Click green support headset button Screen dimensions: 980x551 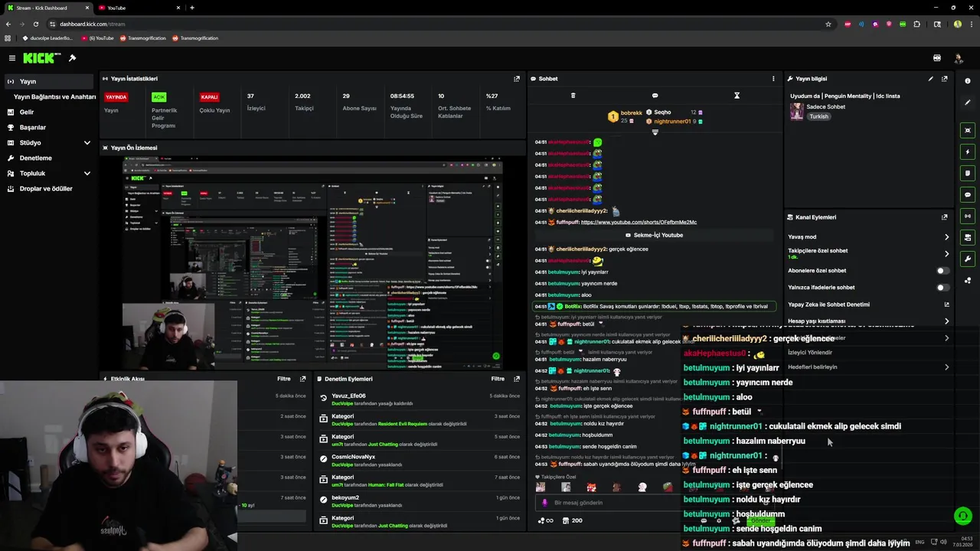[x=962, y=516]
